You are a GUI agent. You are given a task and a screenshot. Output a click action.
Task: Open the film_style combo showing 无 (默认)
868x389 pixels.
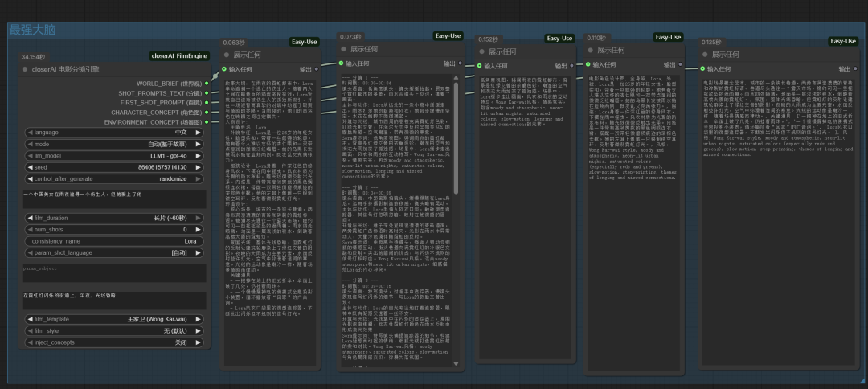pyautogui.click(x=114, y=331)
